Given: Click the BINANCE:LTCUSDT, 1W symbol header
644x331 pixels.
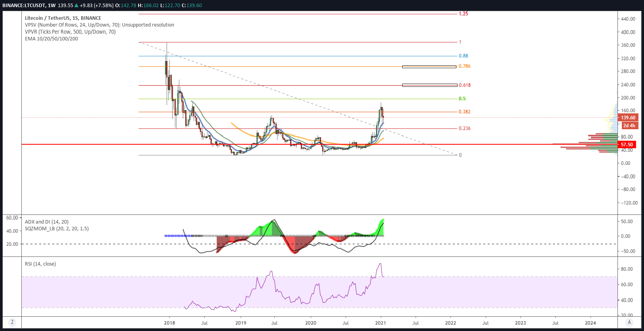Looking at the screenshot, I should [29, 6].
